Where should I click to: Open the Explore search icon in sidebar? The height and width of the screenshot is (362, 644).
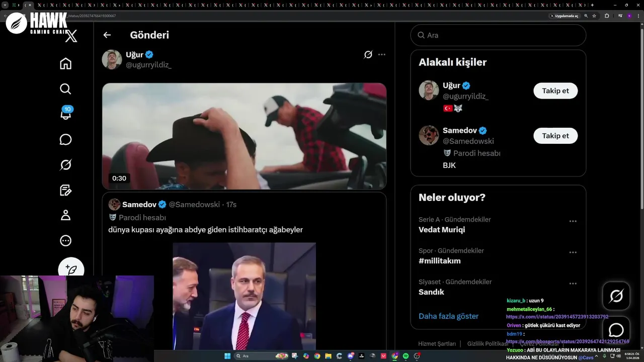coord(65,89)
